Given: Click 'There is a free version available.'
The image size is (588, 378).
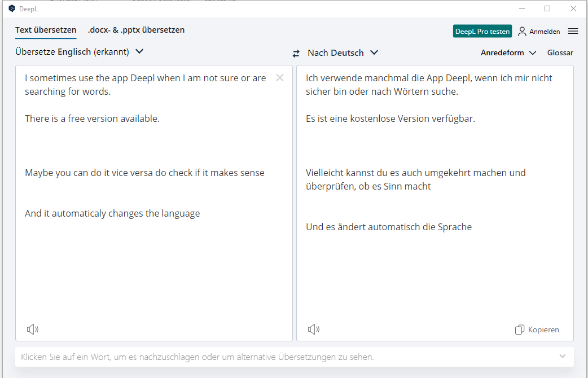Looking at the screenshot, I should point(92,119).
